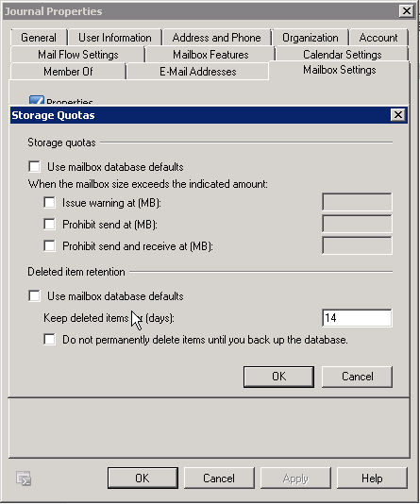The width and height of the screenshot is (420, 504).
Task: Click the Keep deleted items for (days) label
Action: click(x=109, y=318)
